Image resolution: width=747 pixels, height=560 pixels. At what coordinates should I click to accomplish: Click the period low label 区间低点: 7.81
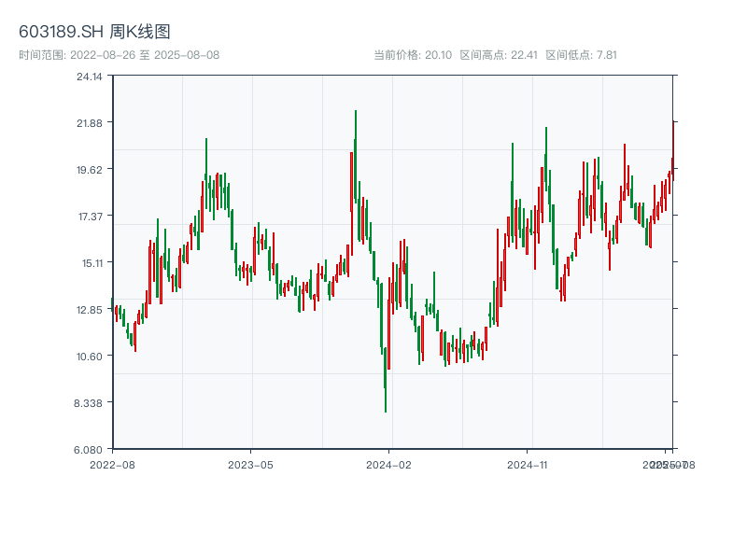click(x=581, y=55)
